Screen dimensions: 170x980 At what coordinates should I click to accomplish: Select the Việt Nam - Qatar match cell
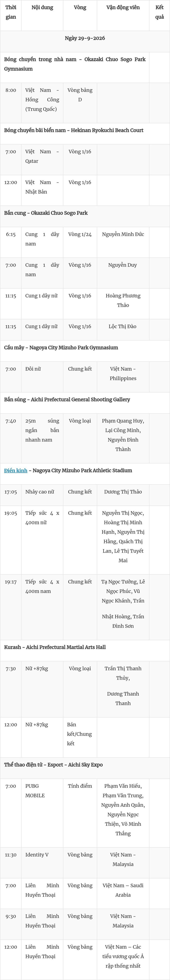42,159
